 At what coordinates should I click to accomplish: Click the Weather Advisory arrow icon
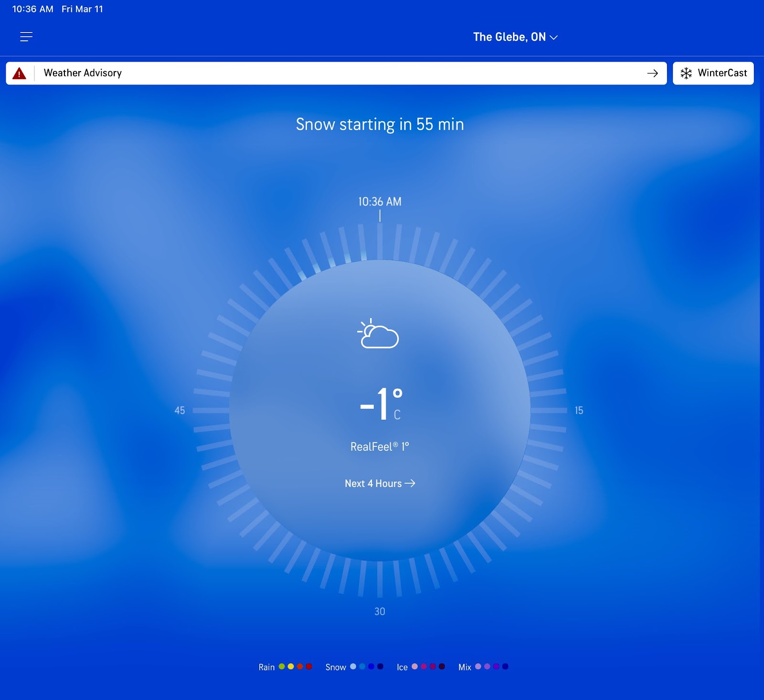(x=652, y=73)
